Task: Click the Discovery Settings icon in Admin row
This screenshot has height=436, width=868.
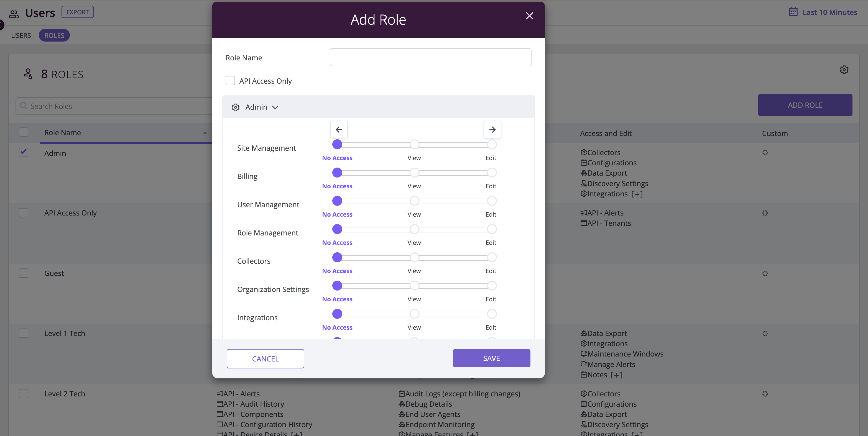Action: (x=584, y=183)
